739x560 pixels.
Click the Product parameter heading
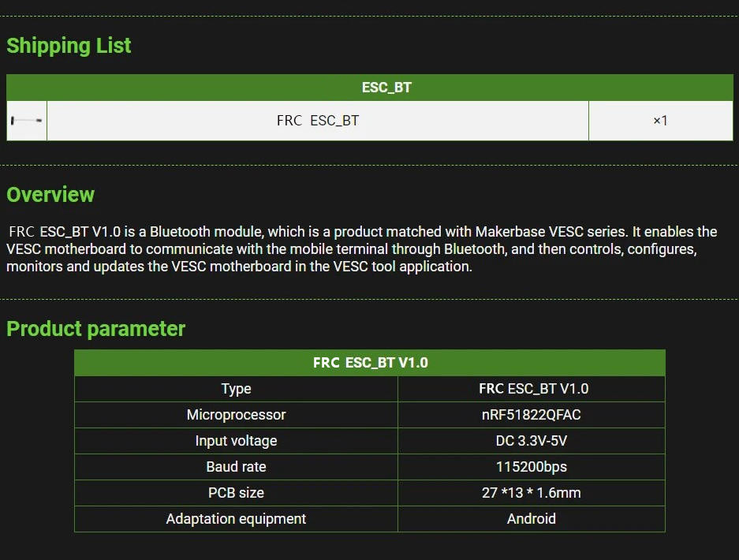(95, 329)
